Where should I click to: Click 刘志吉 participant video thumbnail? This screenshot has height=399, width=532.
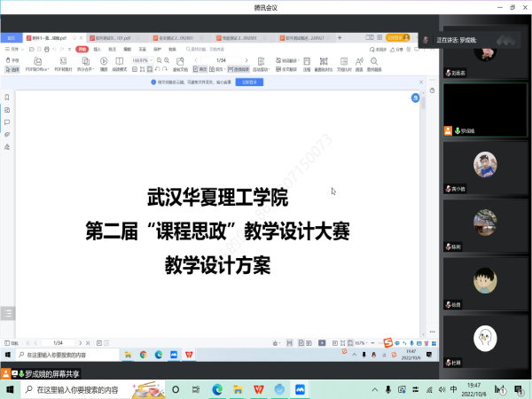484,55
